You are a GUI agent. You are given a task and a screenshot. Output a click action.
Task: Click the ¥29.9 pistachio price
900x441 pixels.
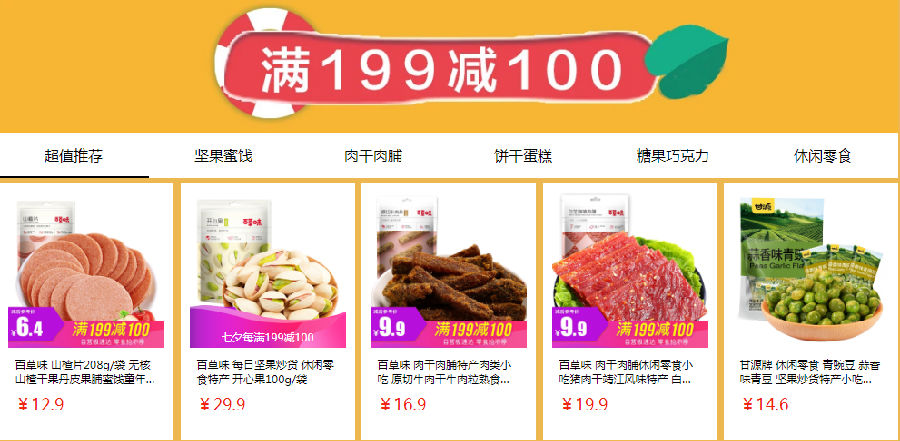click(x=222, y=405)
